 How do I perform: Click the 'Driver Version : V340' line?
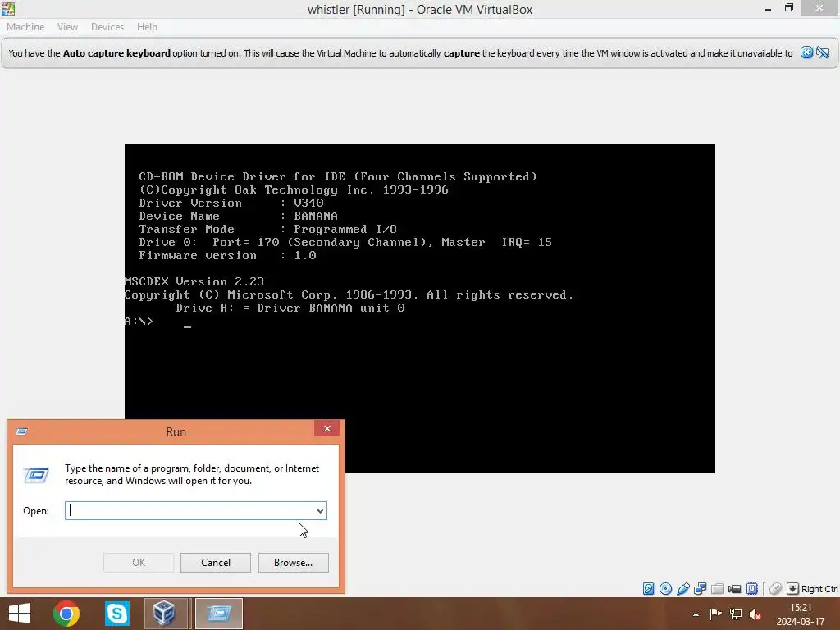coord(231,203)
